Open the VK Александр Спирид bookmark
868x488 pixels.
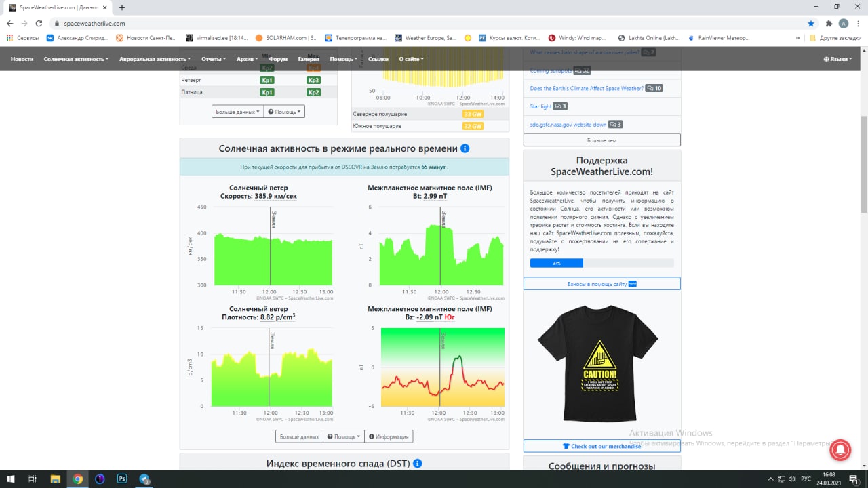tap(77, 38)
